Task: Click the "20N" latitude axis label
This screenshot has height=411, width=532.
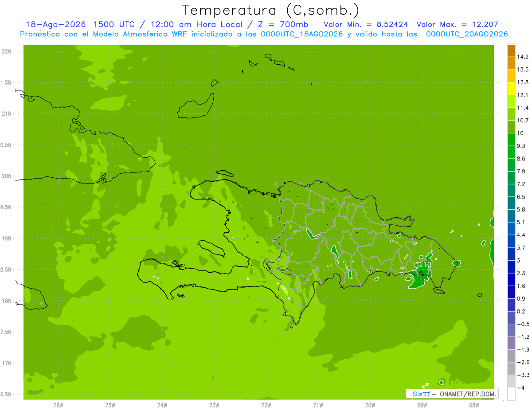Action: pos(8,176)
